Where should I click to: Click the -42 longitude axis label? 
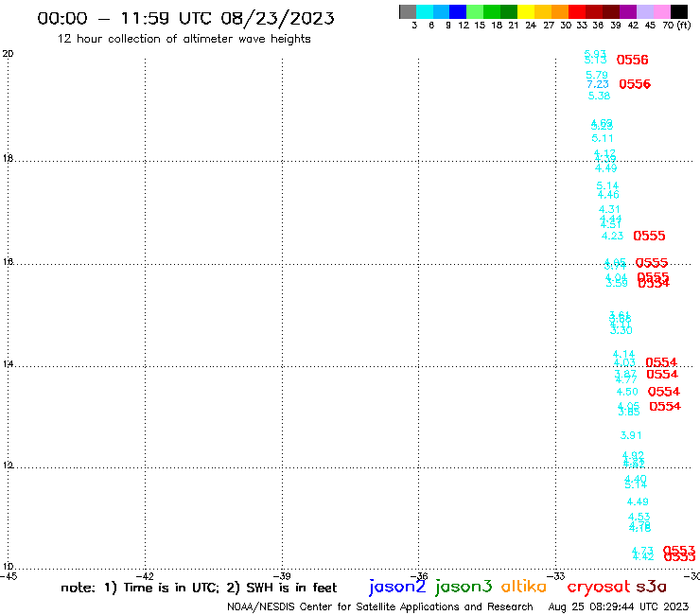145,576
